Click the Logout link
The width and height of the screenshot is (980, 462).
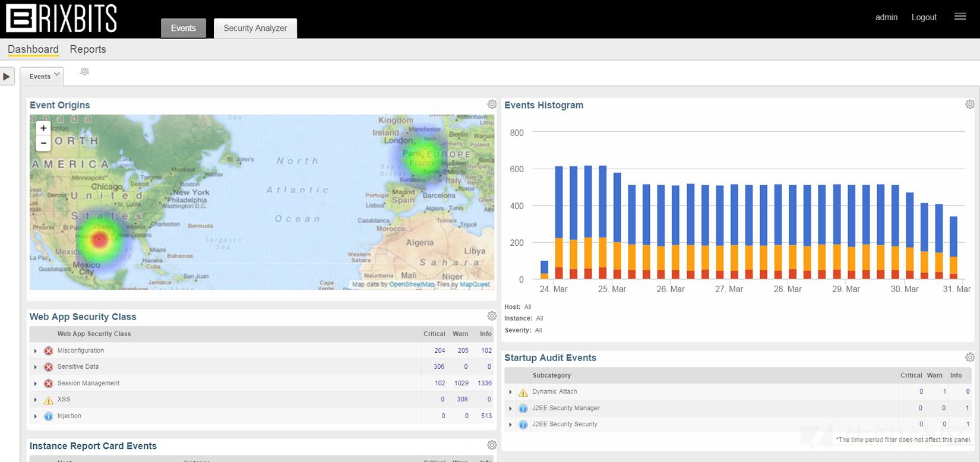point(924,17)
